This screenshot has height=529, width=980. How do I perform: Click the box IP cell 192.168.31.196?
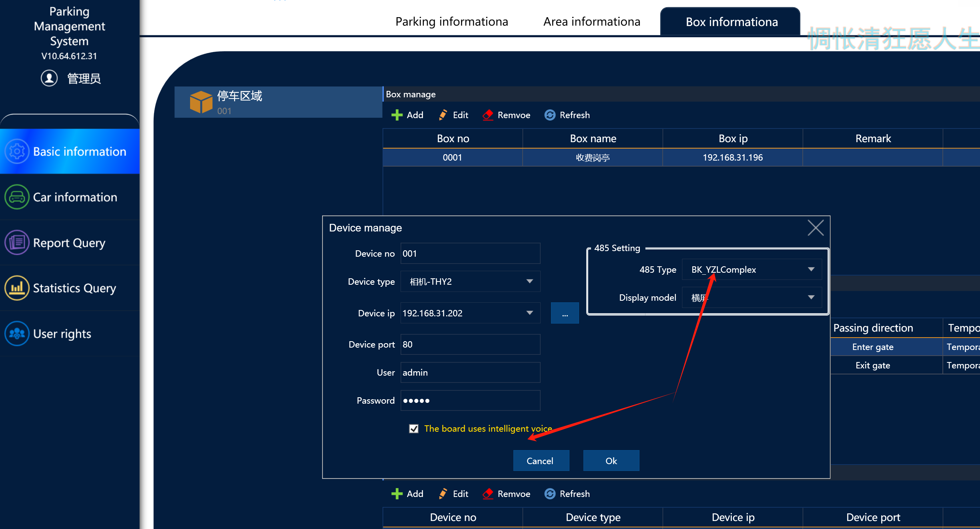733,157
